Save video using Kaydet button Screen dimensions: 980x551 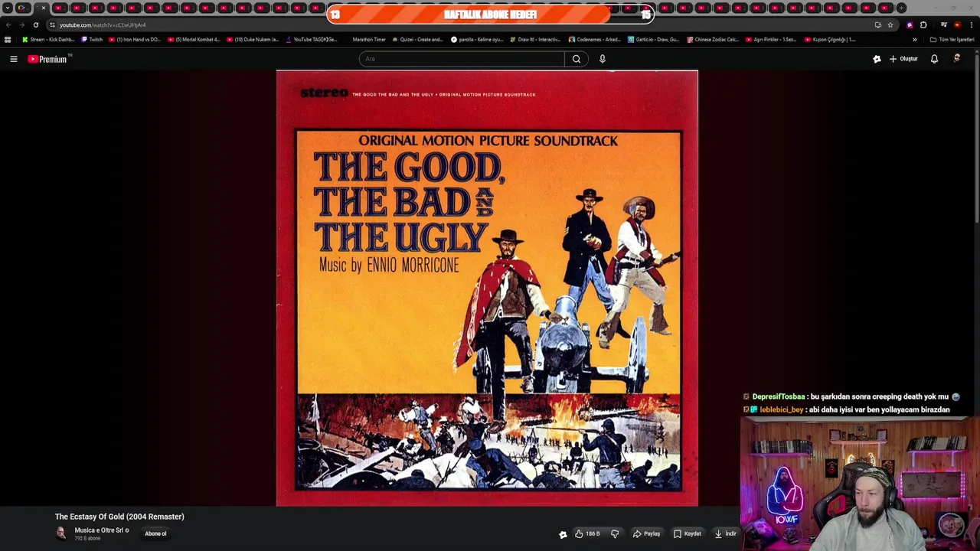(687, 534)
